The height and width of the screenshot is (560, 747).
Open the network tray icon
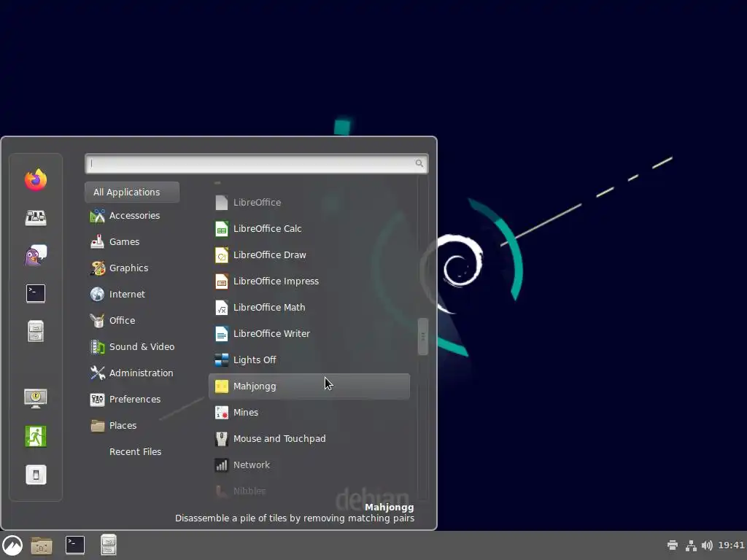(691, 545)
